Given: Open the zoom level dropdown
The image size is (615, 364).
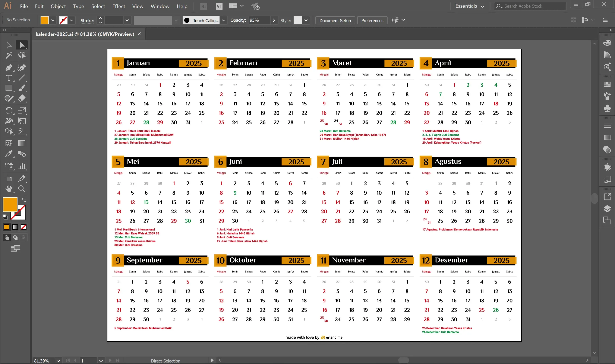Looking at the screenshot, I should [x=58, y=361].
